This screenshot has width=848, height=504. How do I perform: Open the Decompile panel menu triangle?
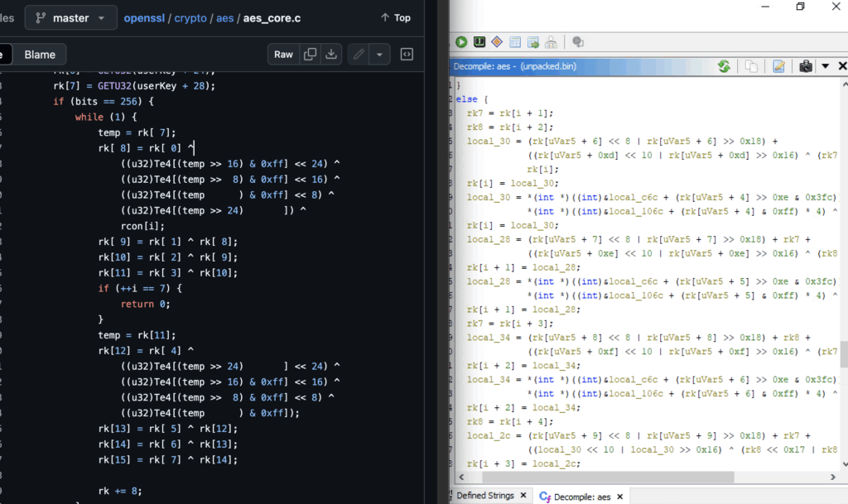(826, 66)
